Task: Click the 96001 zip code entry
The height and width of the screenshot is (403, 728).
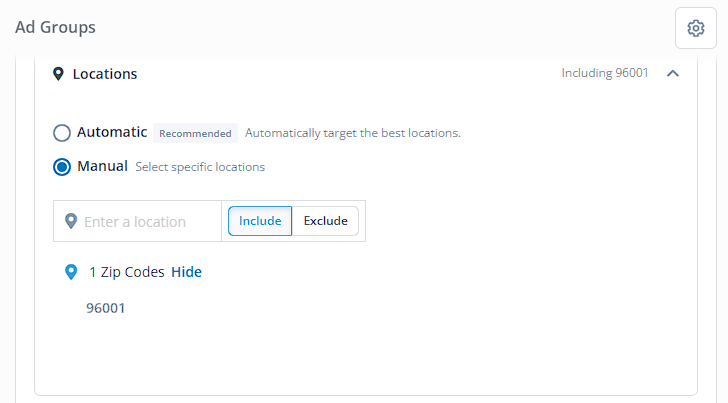Action: [x=106, y=308]
